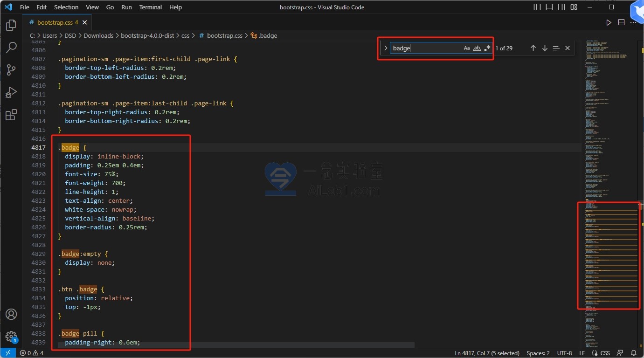Click the Downloads breadcrumb segment
644x358 pixels.
point(98,35)
